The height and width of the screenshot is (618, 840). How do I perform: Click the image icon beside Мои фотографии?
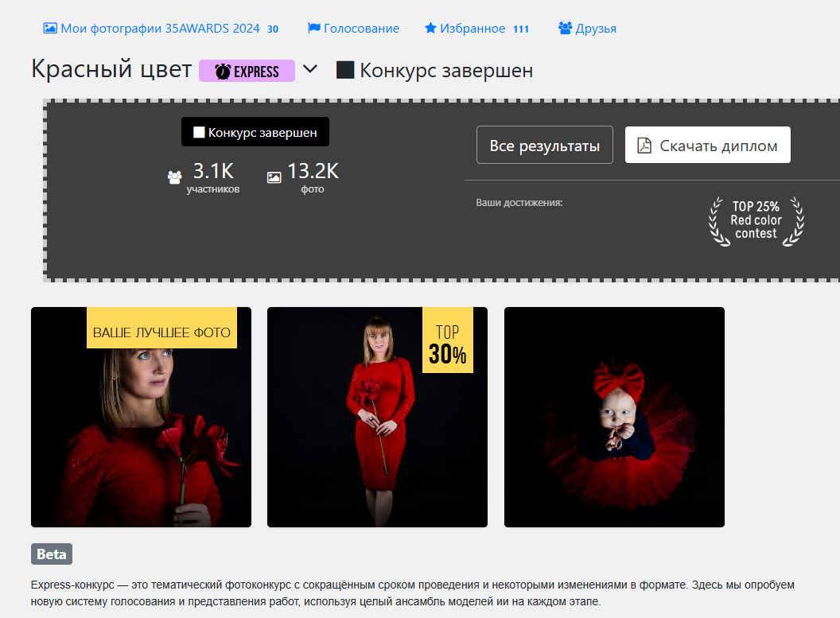[50, 29]
